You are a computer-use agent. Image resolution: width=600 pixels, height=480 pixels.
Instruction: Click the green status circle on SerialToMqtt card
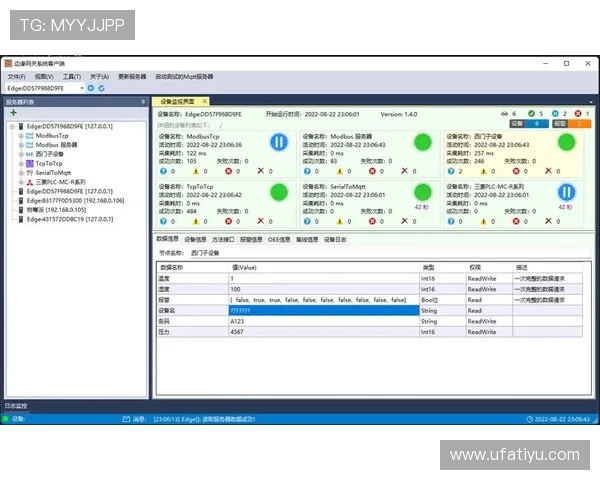pyautogui.click(x=423, y=192)
